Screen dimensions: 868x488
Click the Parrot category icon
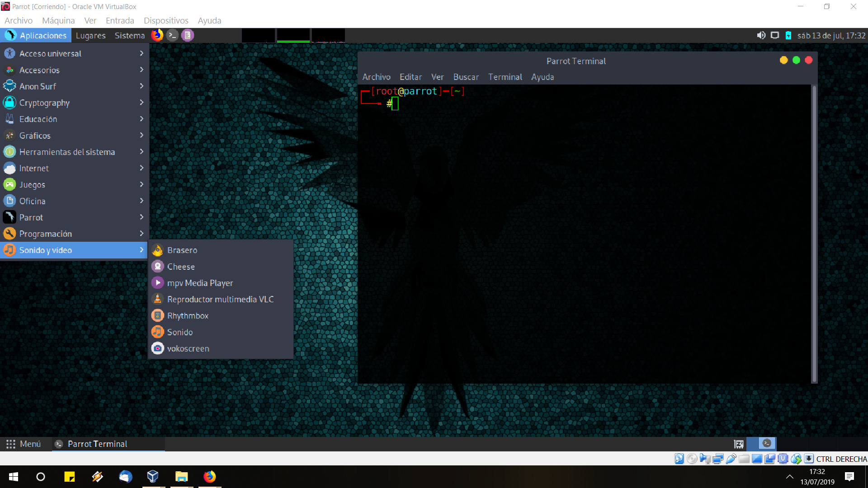(x=9, y=217)
